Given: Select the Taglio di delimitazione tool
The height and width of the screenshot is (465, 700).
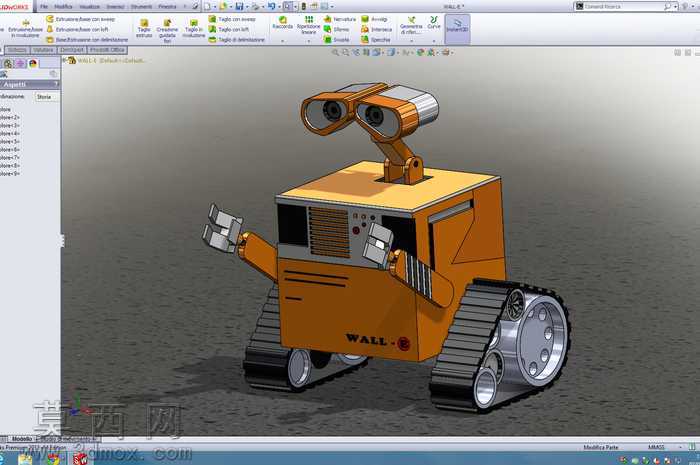Looking at the screenshot, I should (237, 40).
